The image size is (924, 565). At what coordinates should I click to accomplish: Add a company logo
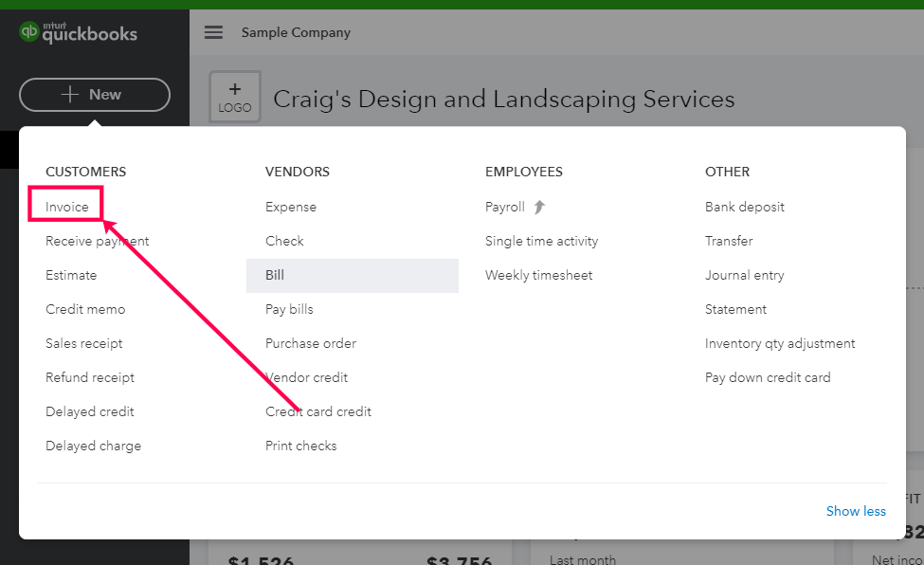234,98
